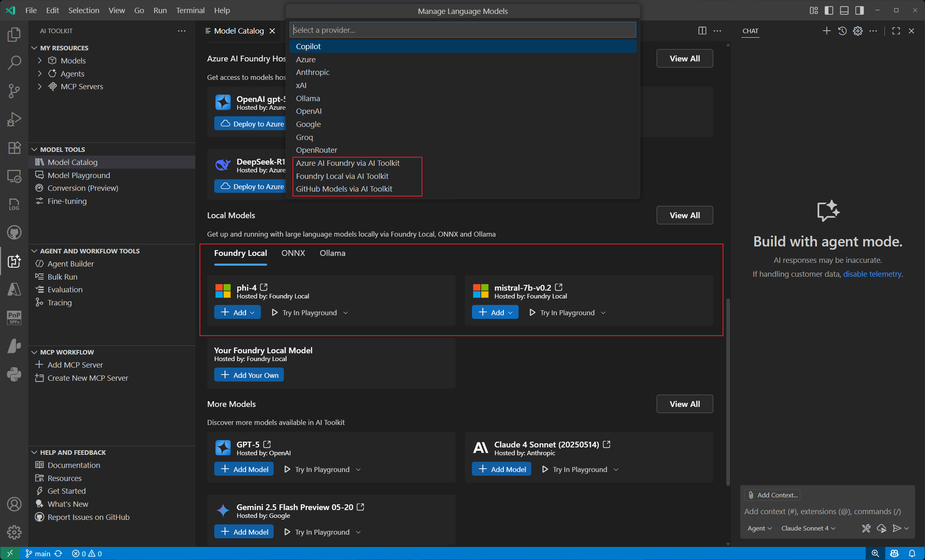Open the Claude Sonnet 4 model picker
This screenshot has width=925, height=560.
(x=808, y=528)
